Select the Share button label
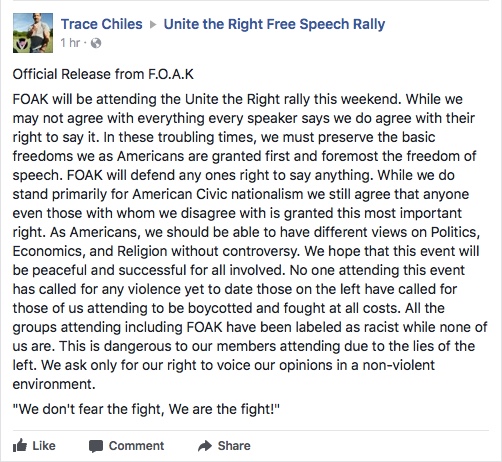 point(234,446)
